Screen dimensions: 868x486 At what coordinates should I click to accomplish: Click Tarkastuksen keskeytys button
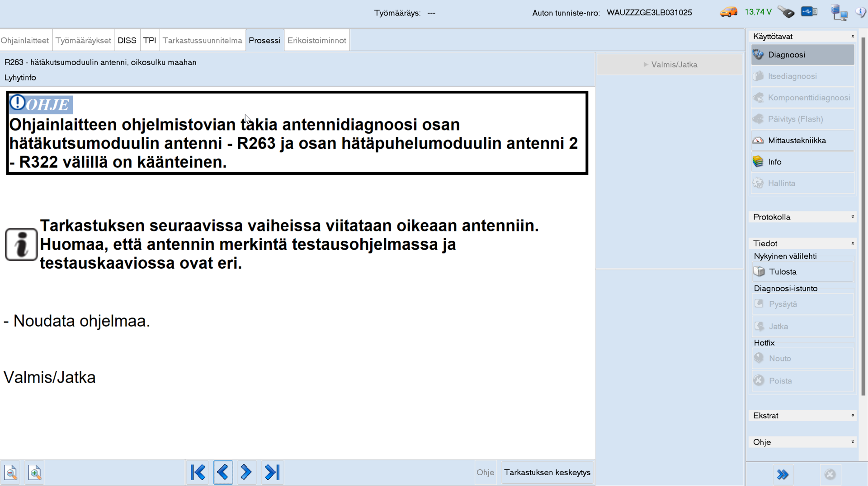[547, 472]
